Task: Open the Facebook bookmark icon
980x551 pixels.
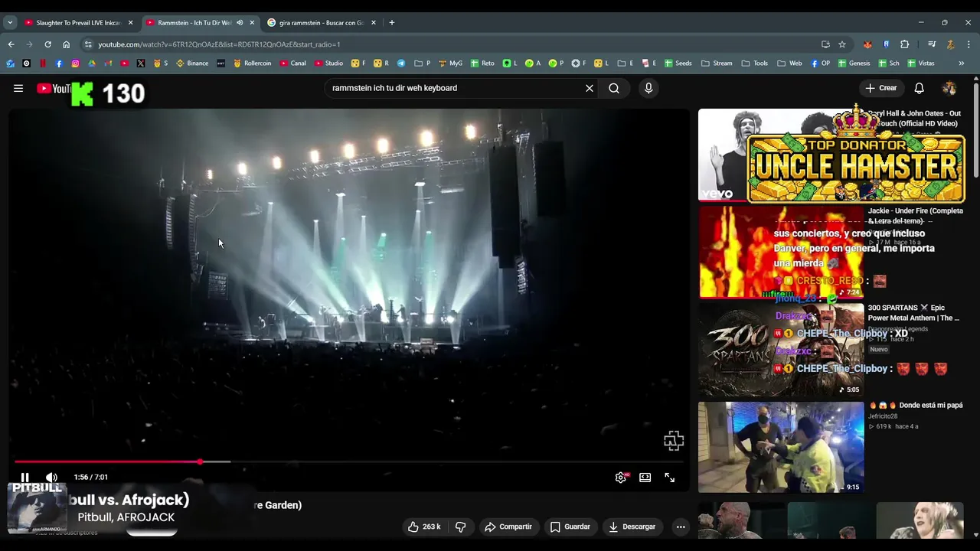Action: click(59, 64)
